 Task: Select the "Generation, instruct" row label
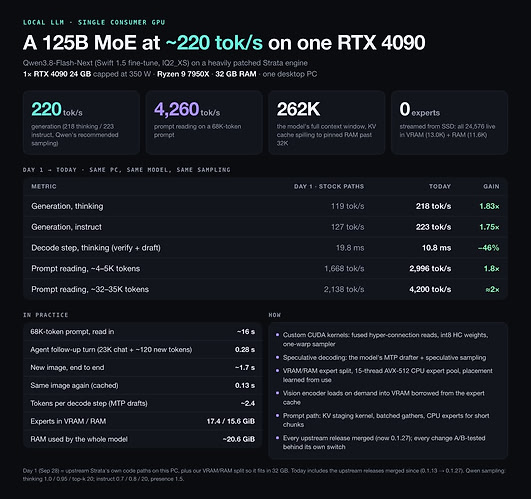point(66,227)
